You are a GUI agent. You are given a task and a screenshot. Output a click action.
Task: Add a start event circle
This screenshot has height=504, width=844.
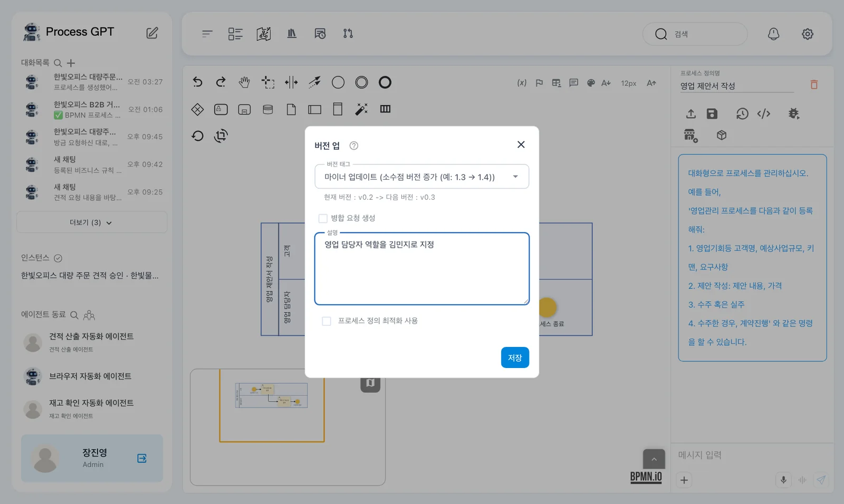point(338,82)
